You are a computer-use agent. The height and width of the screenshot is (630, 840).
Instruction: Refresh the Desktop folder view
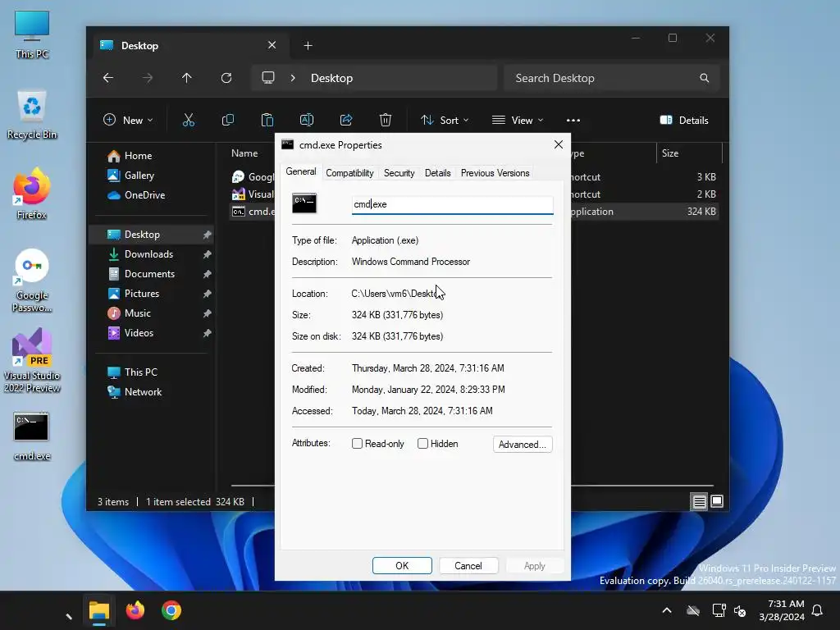click(x=226, y=78)
